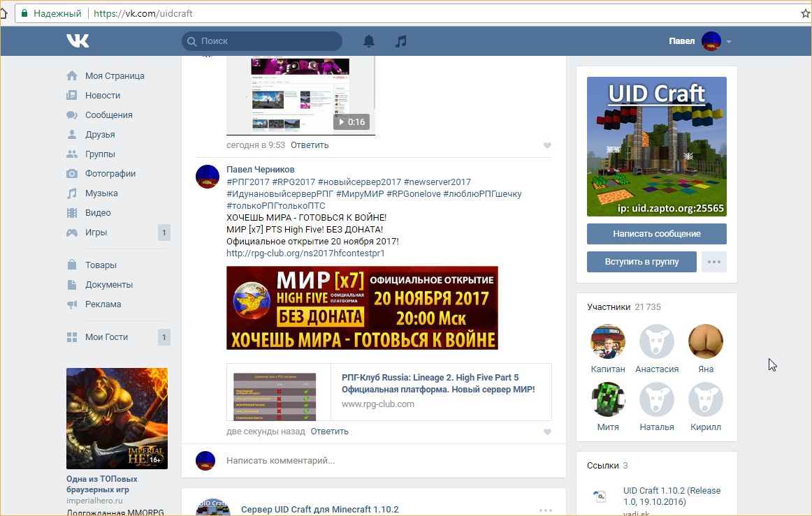Open Друзья in sidebar

click(100, 135)
